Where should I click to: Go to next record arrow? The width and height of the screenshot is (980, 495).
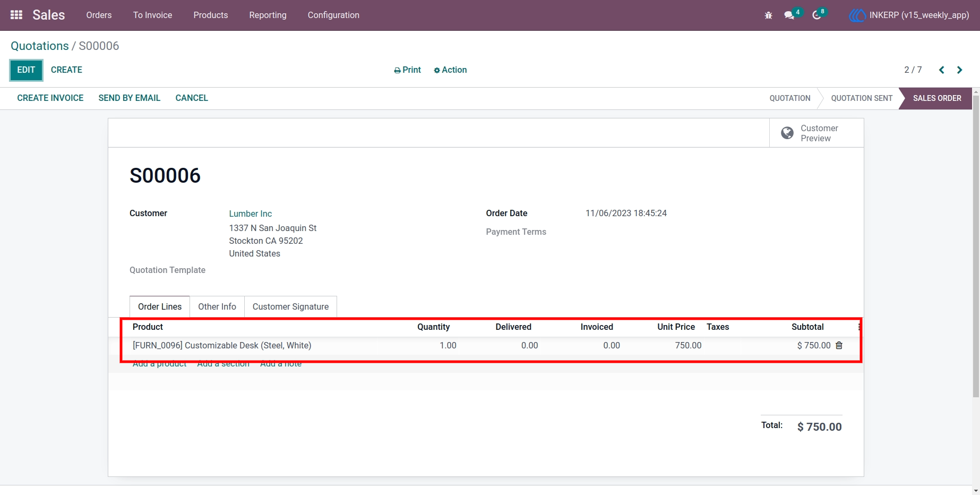[959, 70]
